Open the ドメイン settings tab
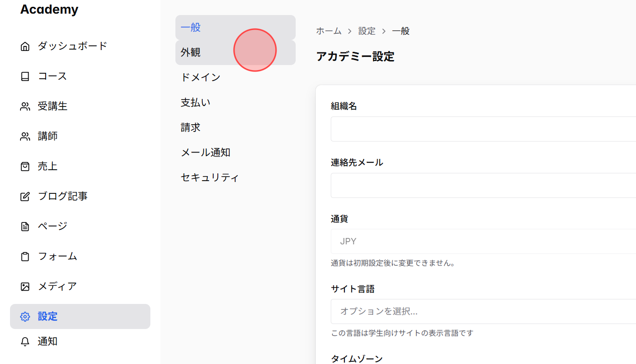This screenshot has height=364, width=636. click(x=200, y=77)
